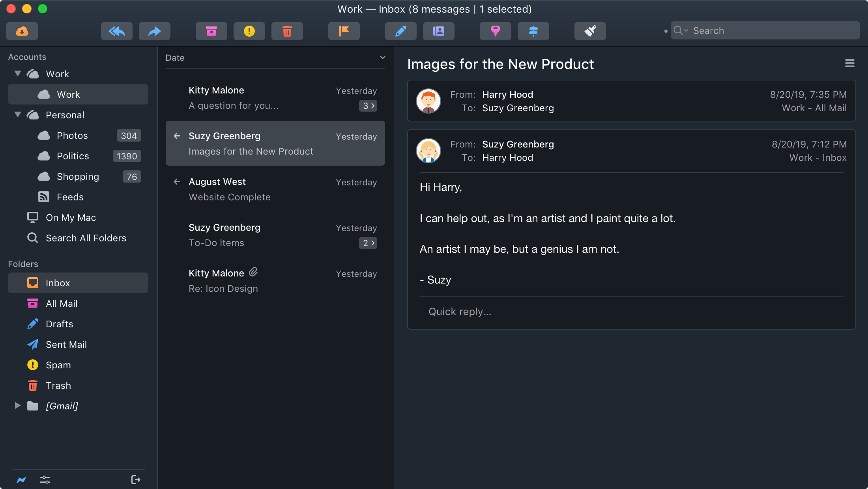Toggle the activity viewer icon in sidebar footer
This screenshot has height=489, width=868.
tap(21, 480)
